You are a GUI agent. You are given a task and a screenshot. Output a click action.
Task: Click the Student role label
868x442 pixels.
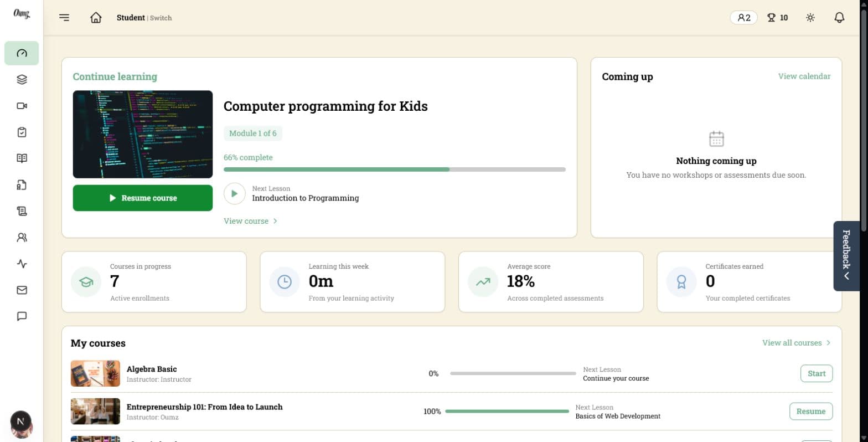click(131, 18)
